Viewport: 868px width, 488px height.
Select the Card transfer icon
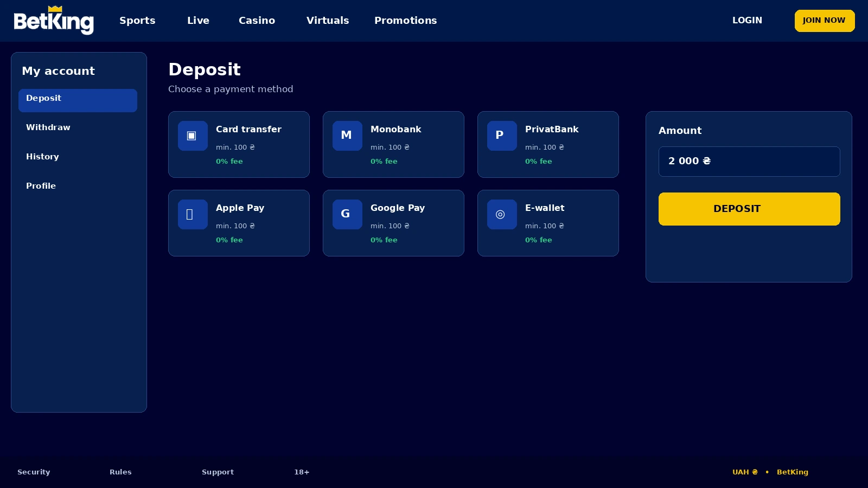[193, 136]
